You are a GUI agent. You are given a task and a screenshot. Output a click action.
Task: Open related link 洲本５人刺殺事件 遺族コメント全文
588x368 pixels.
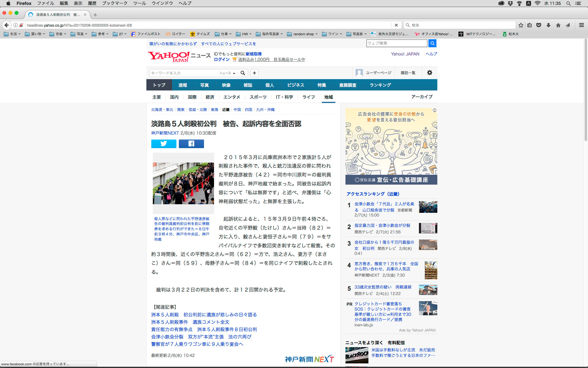(190, 322)
